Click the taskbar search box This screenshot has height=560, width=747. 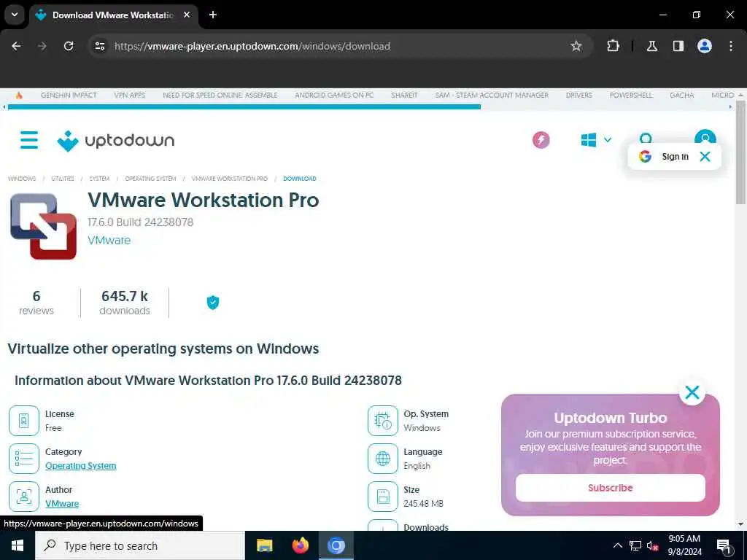click(139, 545)
